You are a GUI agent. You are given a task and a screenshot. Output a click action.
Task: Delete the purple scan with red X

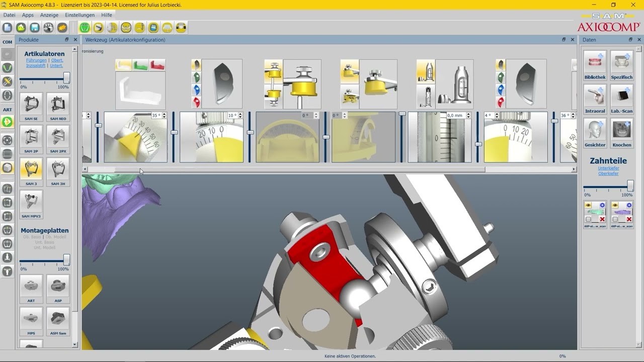(x=629, y=219)
